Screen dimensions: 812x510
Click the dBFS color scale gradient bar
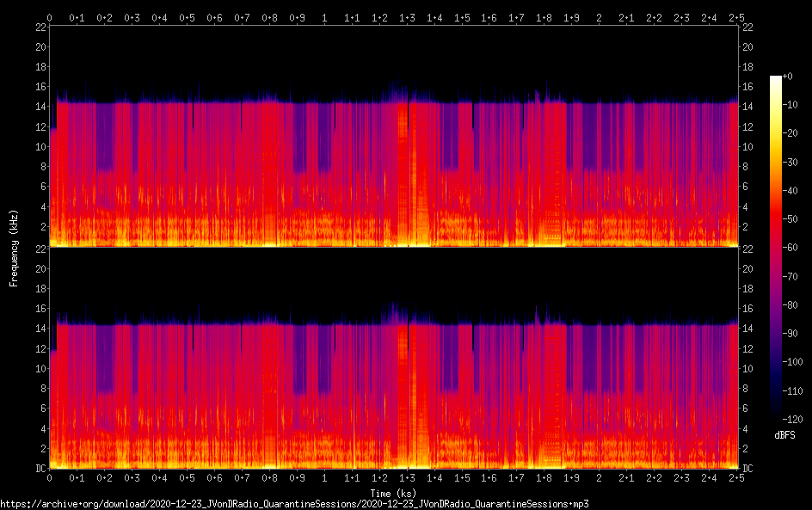775,248
